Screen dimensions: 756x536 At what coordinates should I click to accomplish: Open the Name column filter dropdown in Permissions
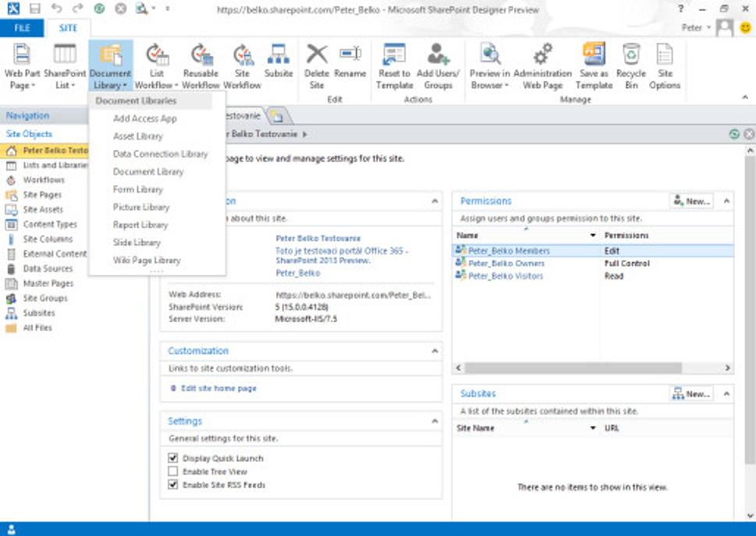pyautogui.click(x=593, y=235)
